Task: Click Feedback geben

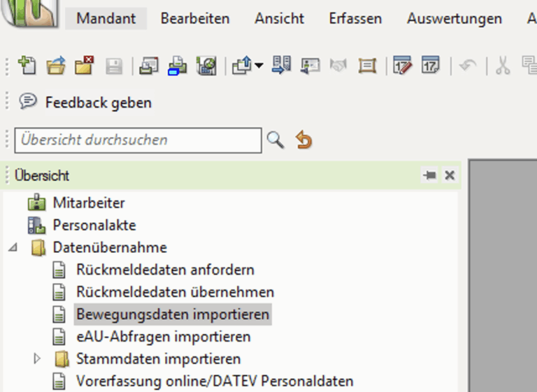Action: (98, 103)
